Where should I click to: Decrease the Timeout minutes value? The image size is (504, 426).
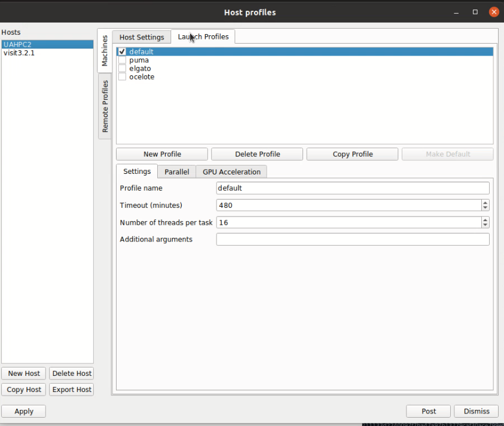[485, 208]
